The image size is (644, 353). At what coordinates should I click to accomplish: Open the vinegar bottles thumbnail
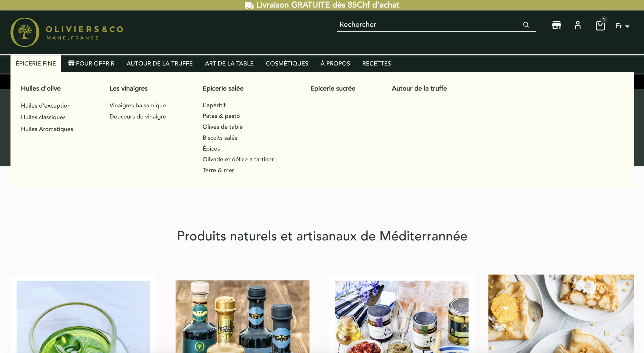(243, 317)
